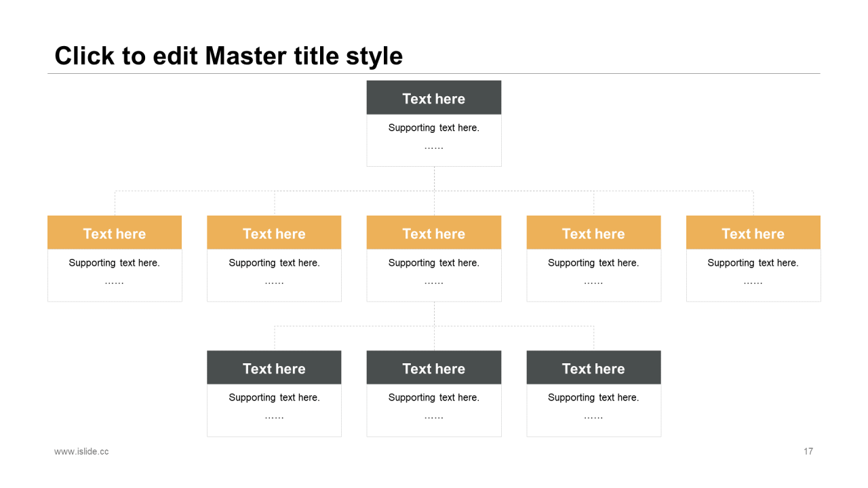Select bottom-row left dark Text here header
Viewport: 868px width, 488px height.
click(274, 368)
